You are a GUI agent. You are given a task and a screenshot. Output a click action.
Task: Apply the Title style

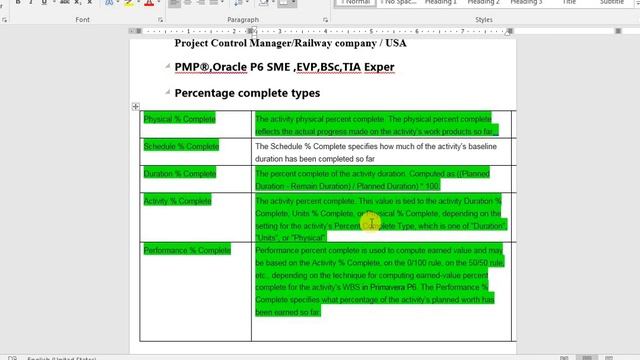coord(569,3)
